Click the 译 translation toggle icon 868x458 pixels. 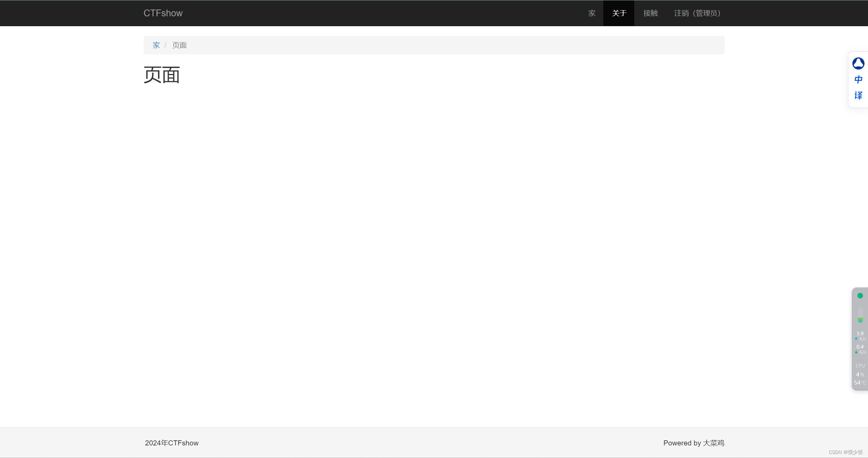tap(858, 95)
